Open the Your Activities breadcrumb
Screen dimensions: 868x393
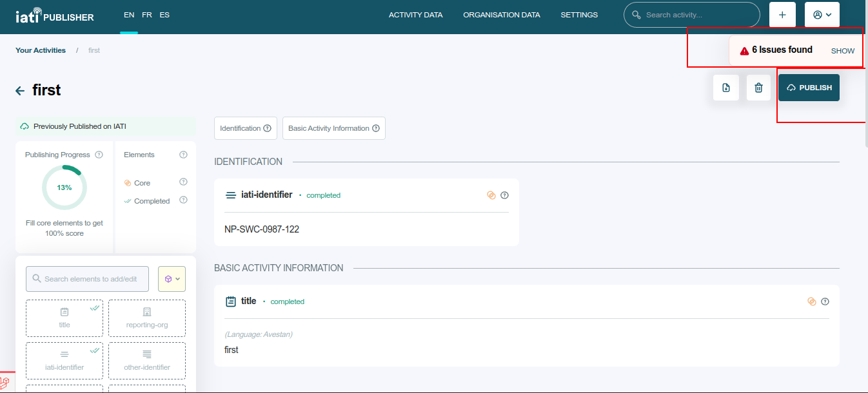click(41, 50)
